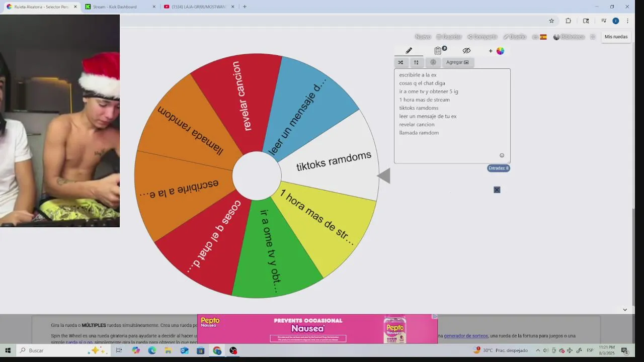644x362 pixels.
Task: Open the Diseño design options
Action: (x=515, y=37)
